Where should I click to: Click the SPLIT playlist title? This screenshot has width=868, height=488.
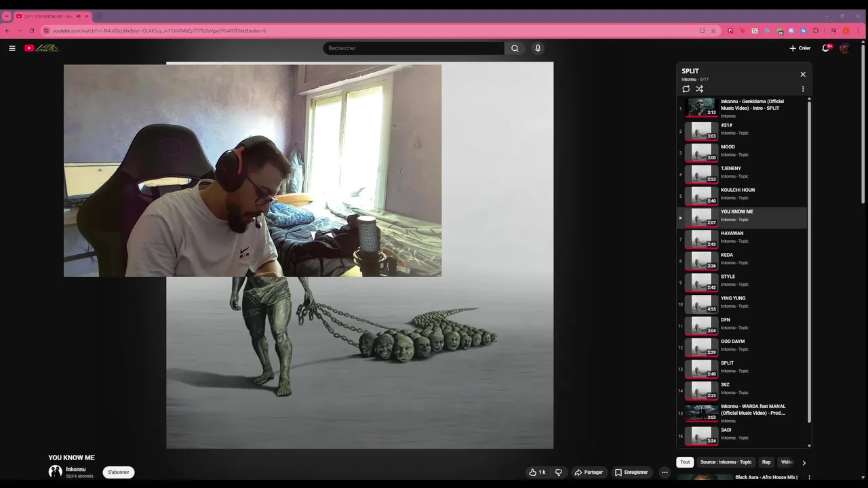(690, 71)
